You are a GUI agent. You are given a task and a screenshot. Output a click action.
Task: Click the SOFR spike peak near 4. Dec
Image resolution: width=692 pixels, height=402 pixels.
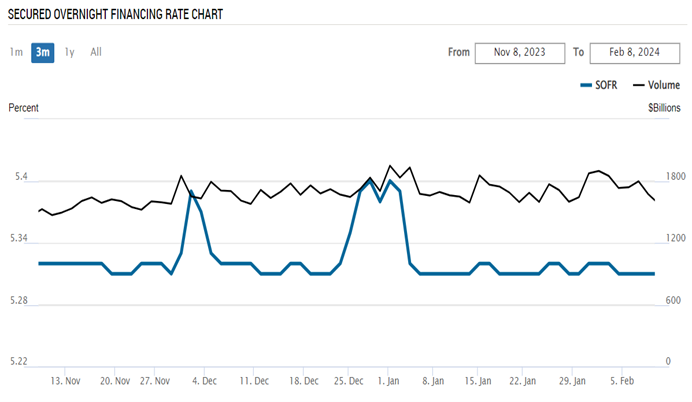pos(191,190)
